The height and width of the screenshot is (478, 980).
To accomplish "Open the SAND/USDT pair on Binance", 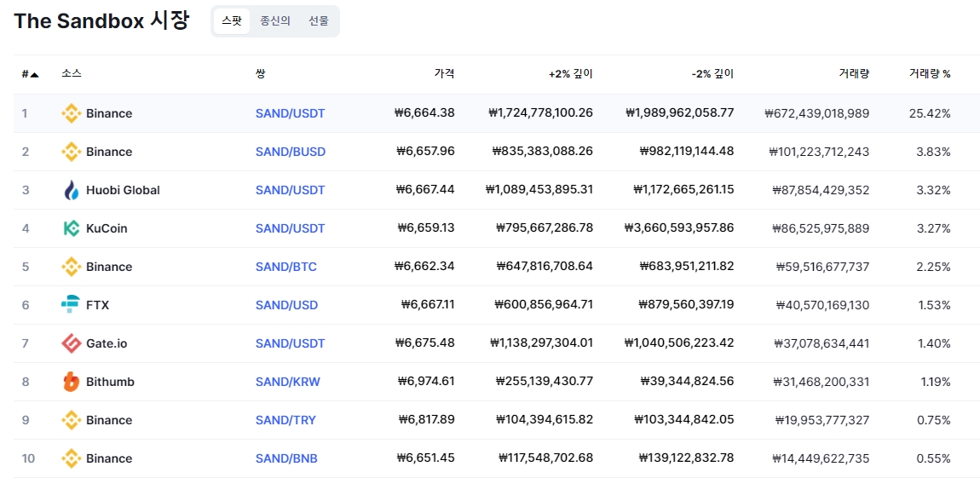I will (290, 113).
